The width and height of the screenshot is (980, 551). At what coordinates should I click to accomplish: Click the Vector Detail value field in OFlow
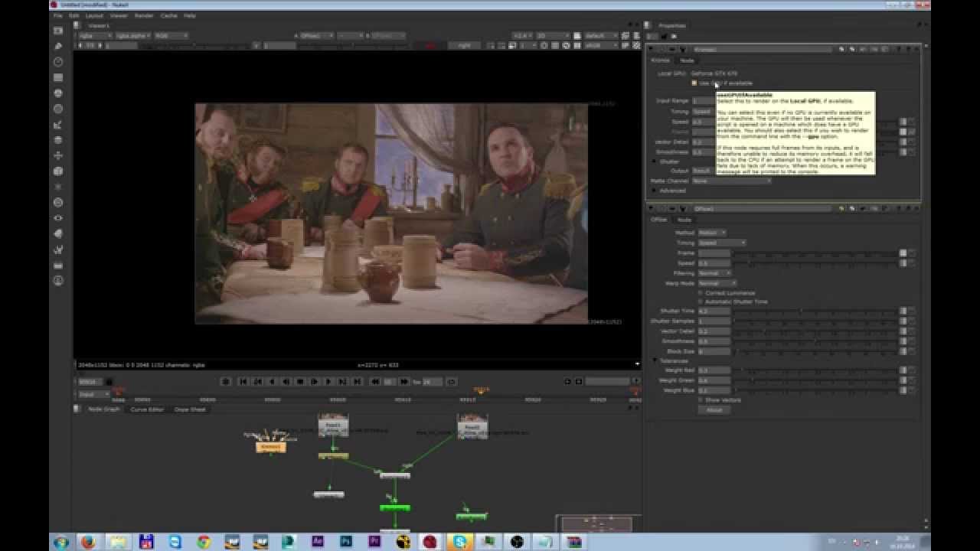point(714,331)
